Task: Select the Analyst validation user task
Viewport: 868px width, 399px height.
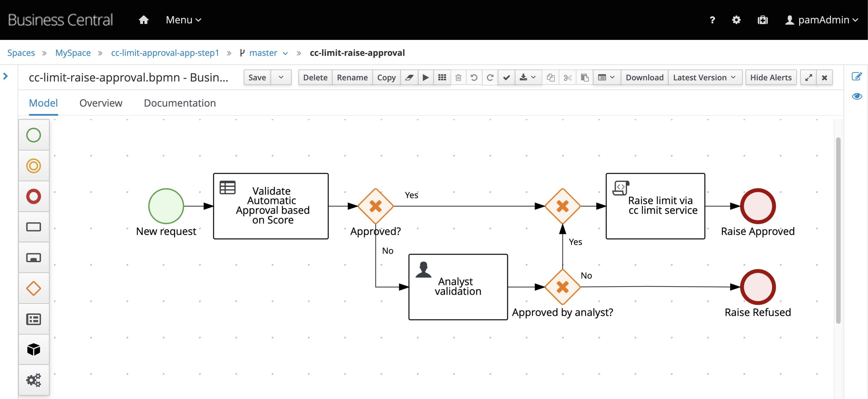Action: 458,287
